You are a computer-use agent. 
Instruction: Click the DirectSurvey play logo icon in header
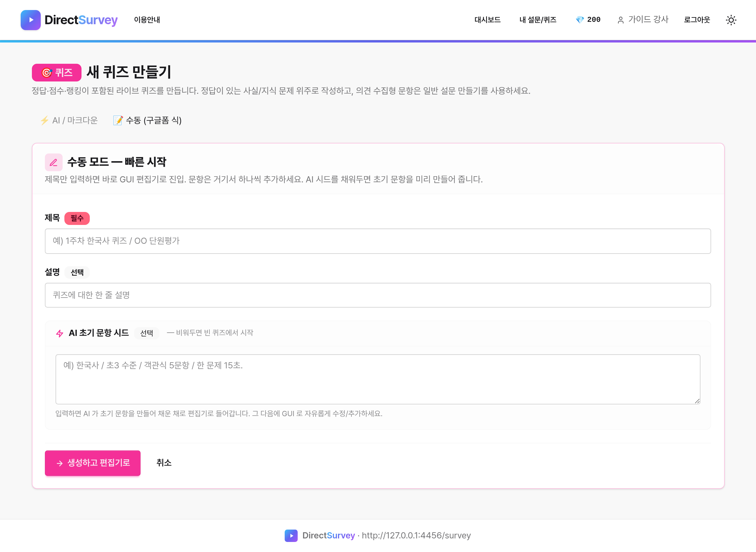30,20
